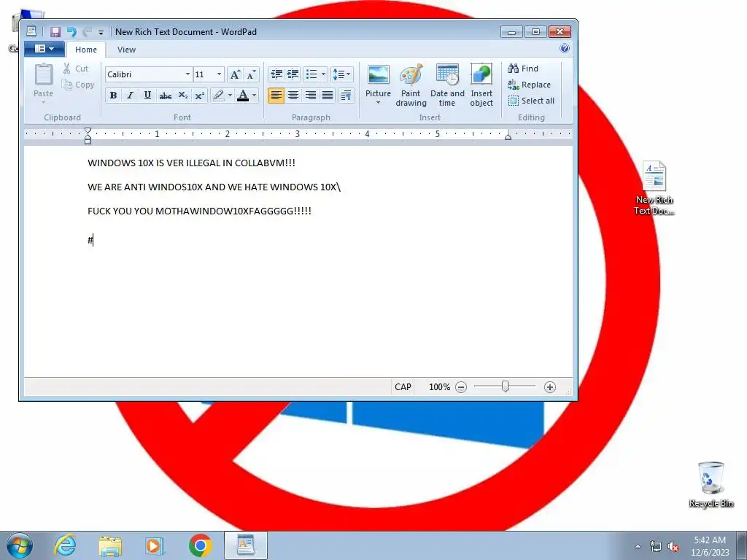Click the zoom out minus button
This screenshot has height=560, width=747.
pos(461,387)
